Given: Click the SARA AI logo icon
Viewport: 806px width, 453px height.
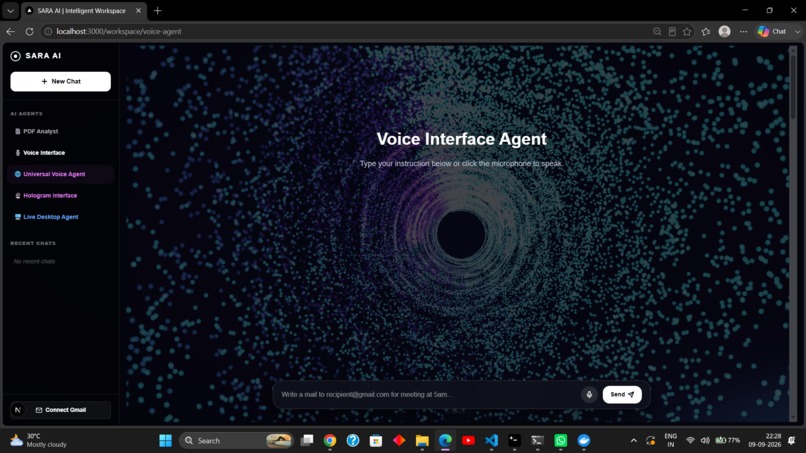Looking at the screenshot, I should 15,56.
